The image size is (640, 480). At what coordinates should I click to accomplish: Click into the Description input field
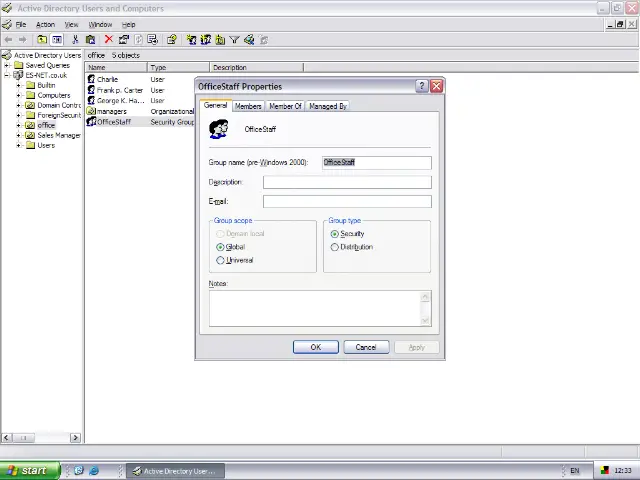click(x=347, y=182)
